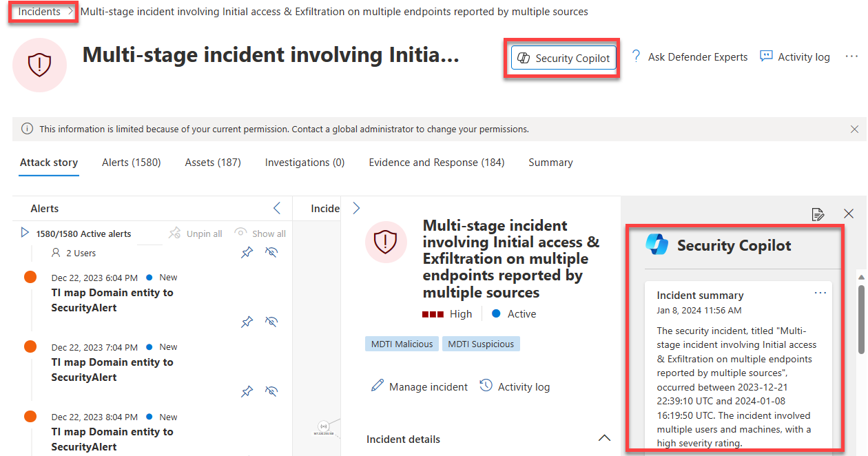
Task: Pin the 6:04 PM TI map alert
Action: [x=247, y=322]
